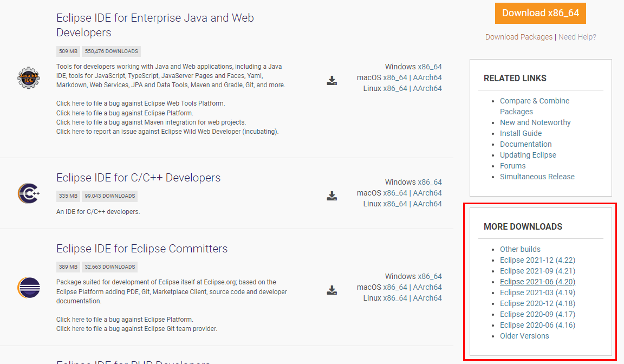This screenshot has width=624, height=364.
Task: Open Eclipse 2021-06 (4.20) link
Action: point(538,282)
